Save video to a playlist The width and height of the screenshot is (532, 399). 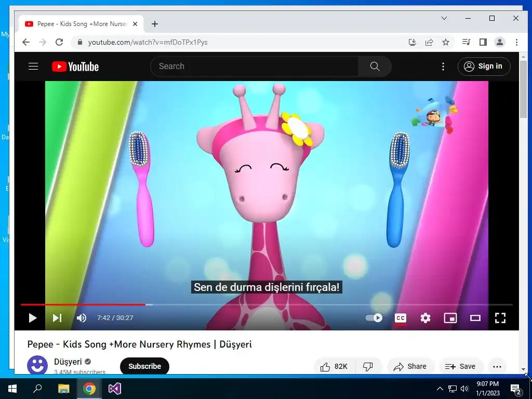pyautogui.click(x=460, y=366)
